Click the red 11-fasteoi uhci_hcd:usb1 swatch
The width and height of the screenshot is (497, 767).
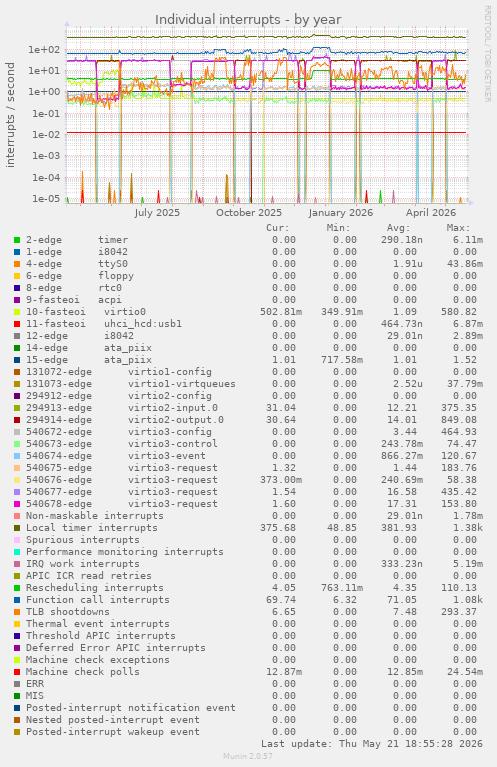17,324
